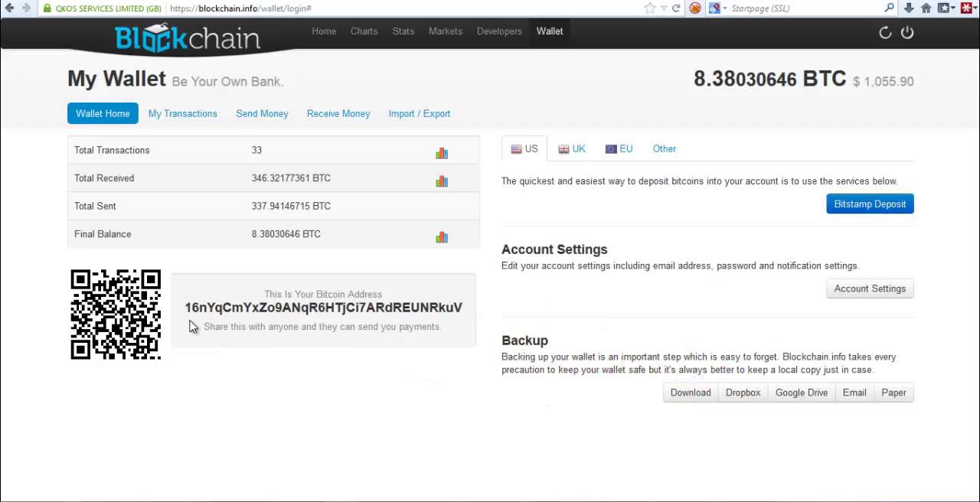Viewport: 980px width, 502px height.
Task: Back up wallet to Dropbox
Action: [x=743, y=393]
